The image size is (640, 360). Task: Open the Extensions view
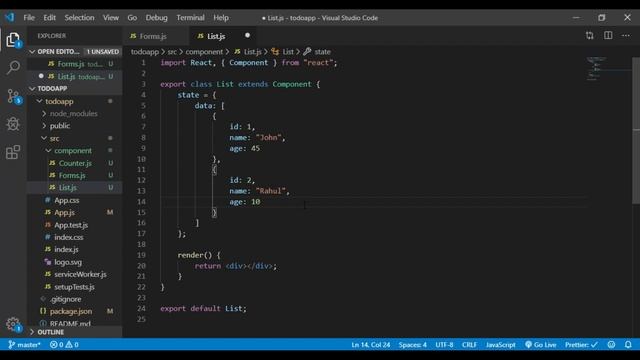click(x=13, y=152)
